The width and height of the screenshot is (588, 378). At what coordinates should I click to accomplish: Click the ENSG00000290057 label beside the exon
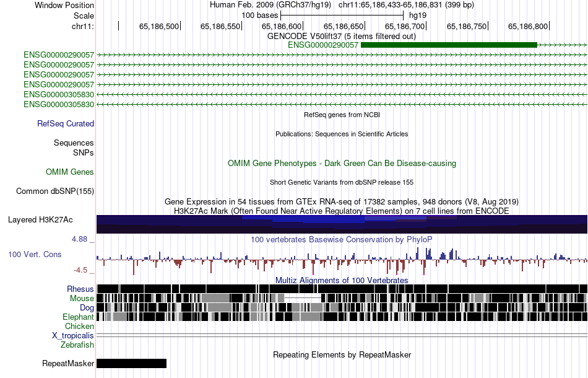click(x=323, y=45)
